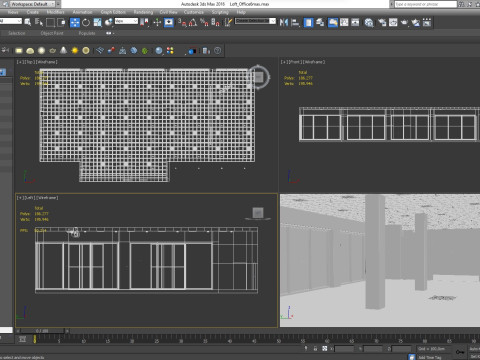Activate the Select and Rotate tool
This screenshot has width=480, height=360.
pos(86,22)
